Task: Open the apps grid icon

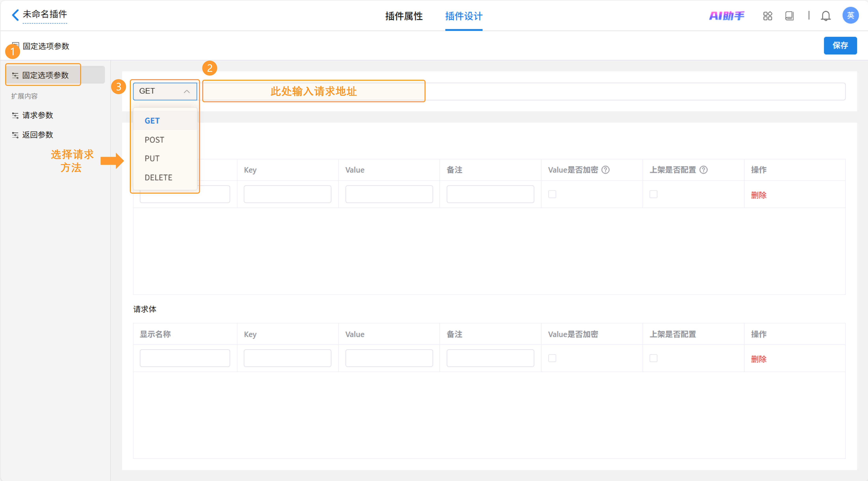Action: coord(768,16)
